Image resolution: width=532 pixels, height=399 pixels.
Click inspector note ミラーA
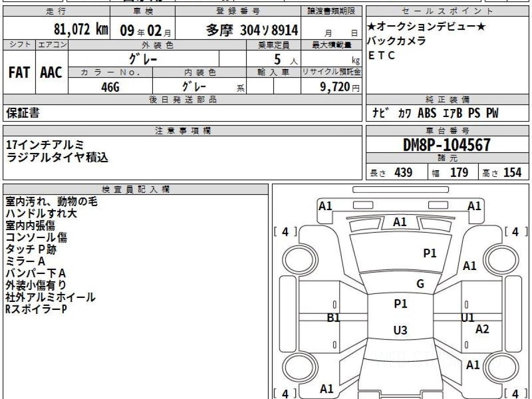coord(25,262)
